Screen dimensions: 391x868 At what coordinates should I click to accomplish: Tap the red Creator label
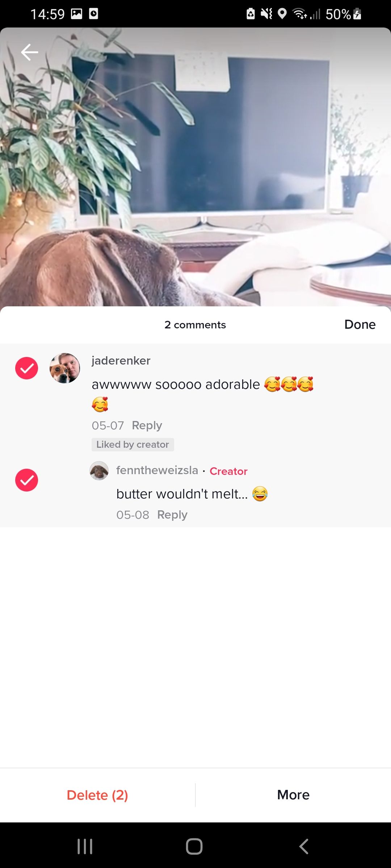point(228,471)
